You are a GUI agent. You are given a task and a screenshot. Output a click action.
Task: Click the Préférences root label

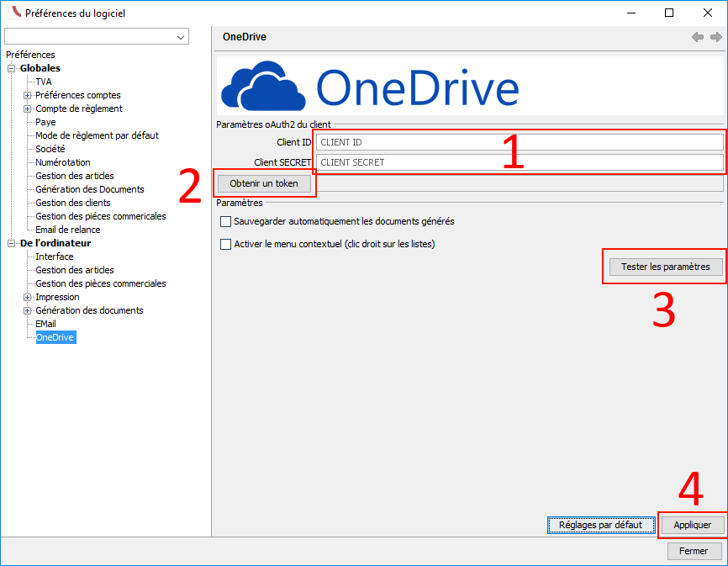click(x=30, y=55)
